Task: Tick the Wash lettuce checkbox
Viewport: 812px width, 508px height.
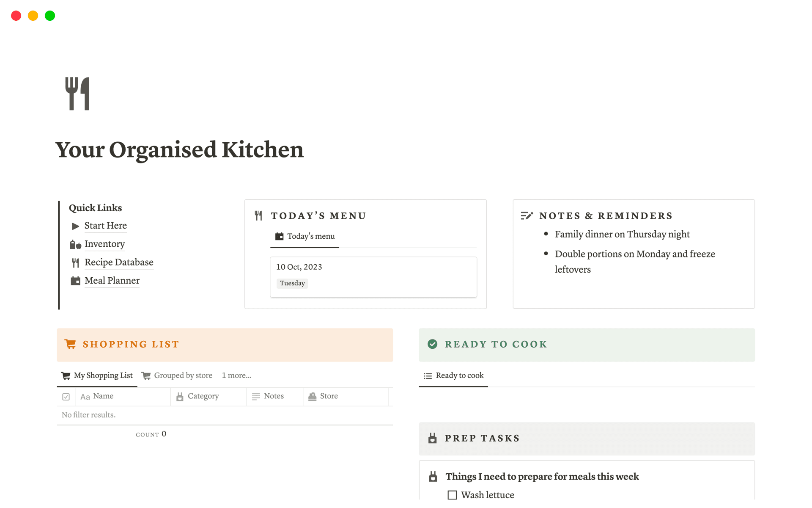Action: (452, 495)
